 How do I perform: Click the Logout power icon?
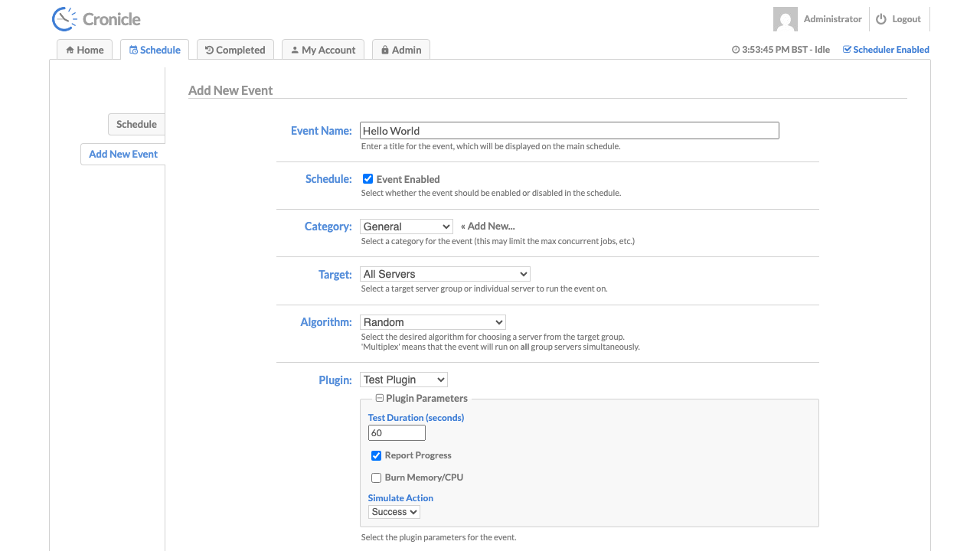click(881, 19)
